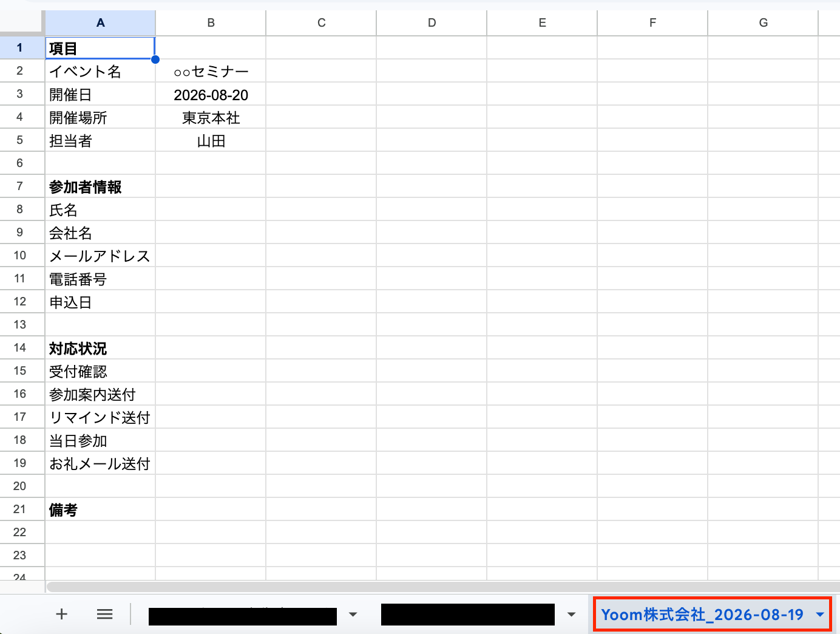Select row 7 header
The image size is (840, 634).
tap(22, 186)
